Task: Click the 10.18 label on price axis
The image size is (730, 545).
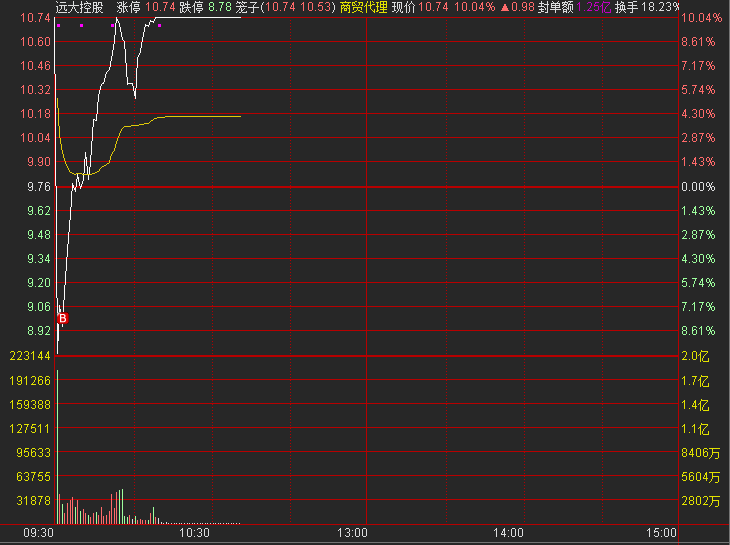Action: [35, 114]
